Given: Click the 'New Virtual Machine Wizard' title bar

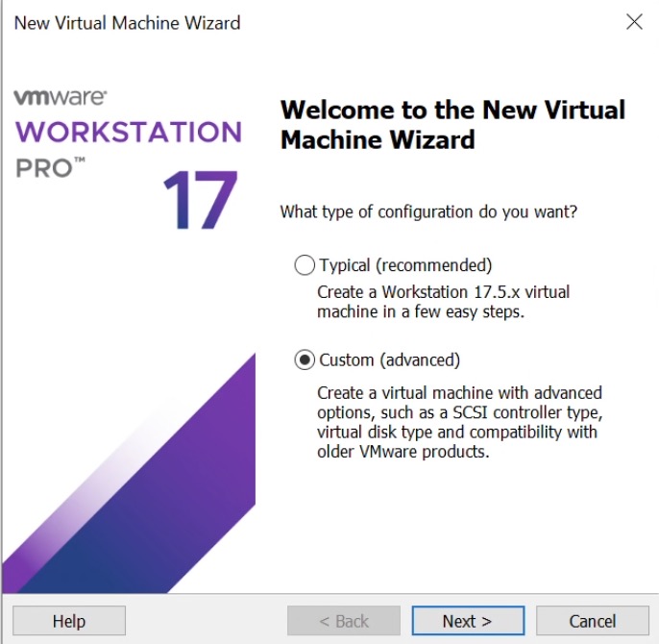Looking at the screenshot, I should 128,22.
